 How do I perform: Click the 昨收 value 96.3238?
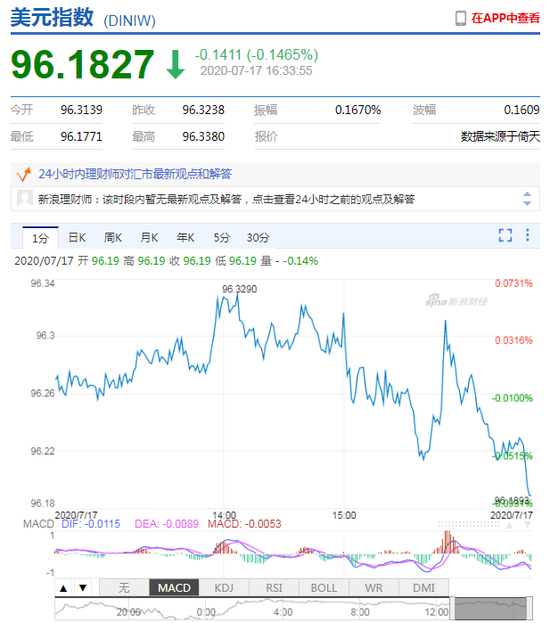tap(203, 110)
